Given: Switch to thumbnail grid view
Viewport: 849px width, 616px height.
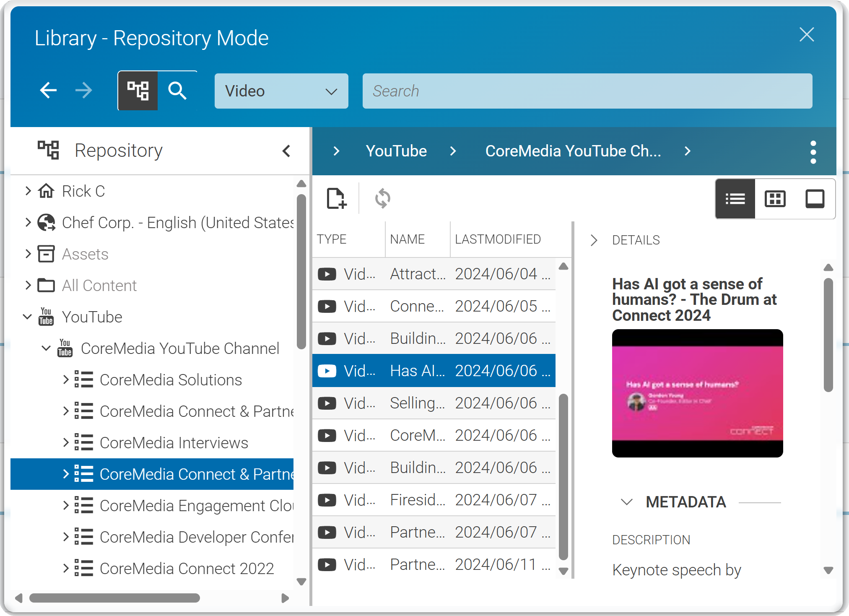Looking at the screenshot, I should 775,199.
